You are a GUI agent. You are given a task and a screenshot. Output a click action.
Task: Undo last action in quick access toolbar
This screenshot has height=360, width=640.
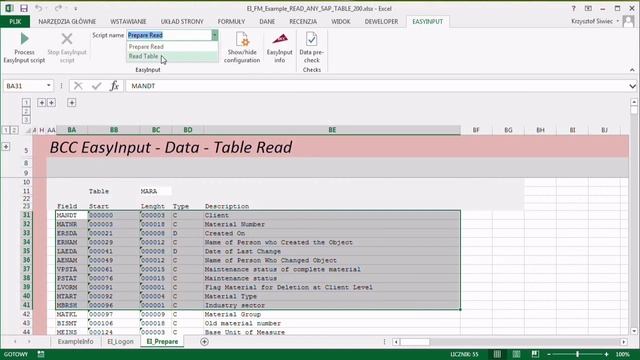[38, 8]
